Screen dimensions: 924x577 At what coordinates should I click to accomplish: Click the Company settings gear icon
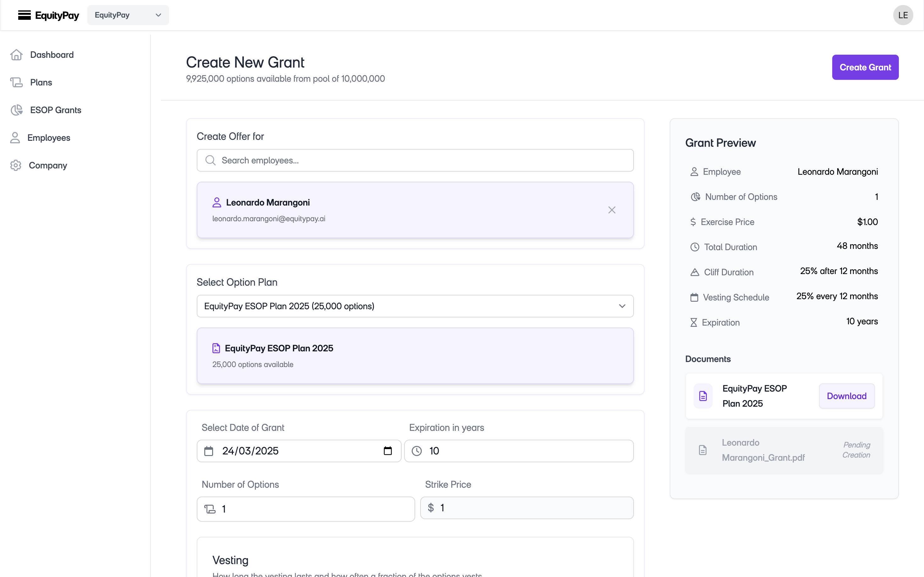point(16,165)
